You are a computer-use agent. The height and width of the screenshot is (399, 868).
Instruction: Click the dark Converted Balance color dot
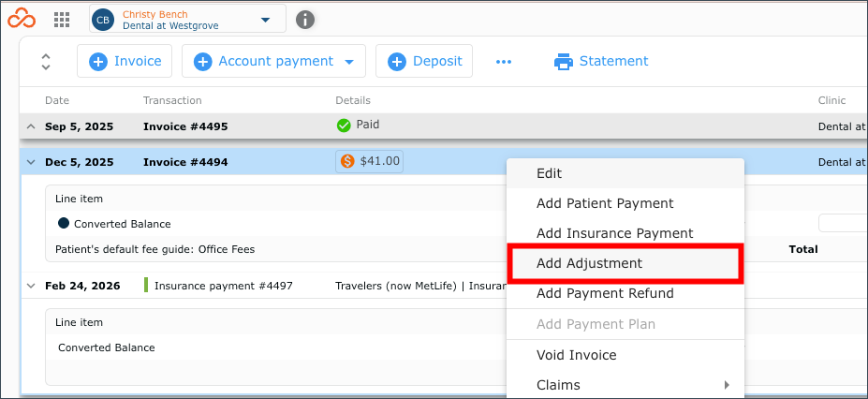[x=64, y=224]
